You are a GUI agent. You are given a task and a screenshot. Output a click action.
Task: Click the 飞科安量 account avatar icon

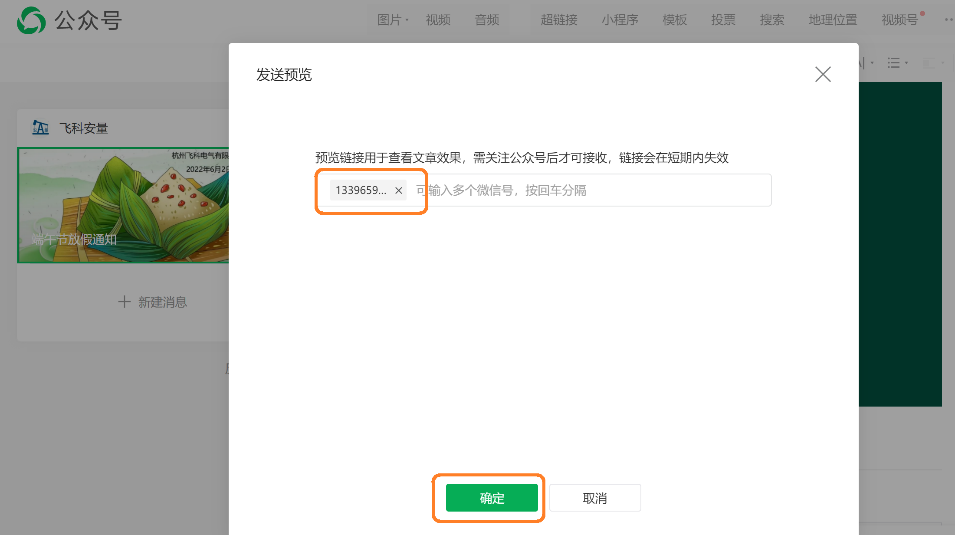click(40, 127)
